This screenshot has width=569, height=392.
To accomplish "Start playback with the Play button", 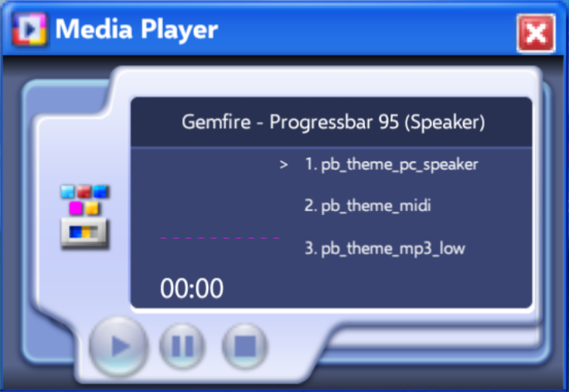I will point(119,346).
